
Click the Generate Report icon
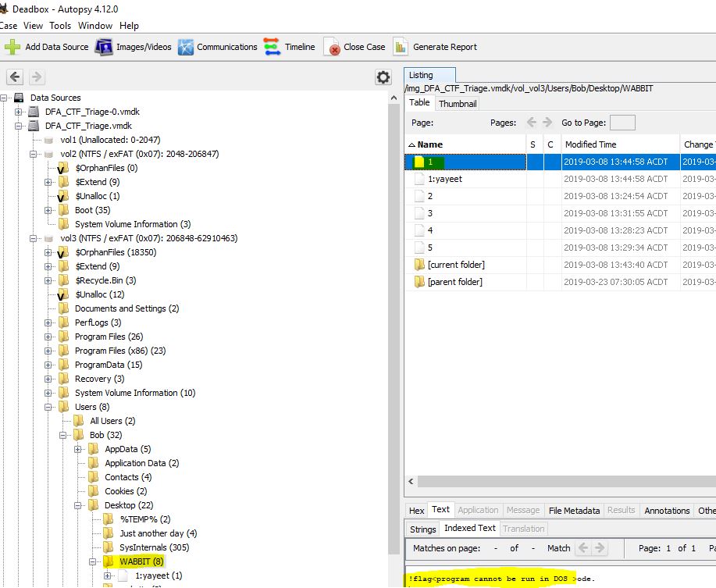pos(401,47)
